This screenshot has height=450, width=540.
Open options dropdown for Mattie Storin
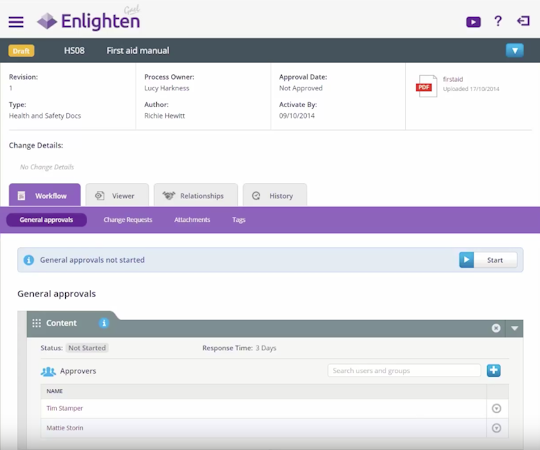496,428
